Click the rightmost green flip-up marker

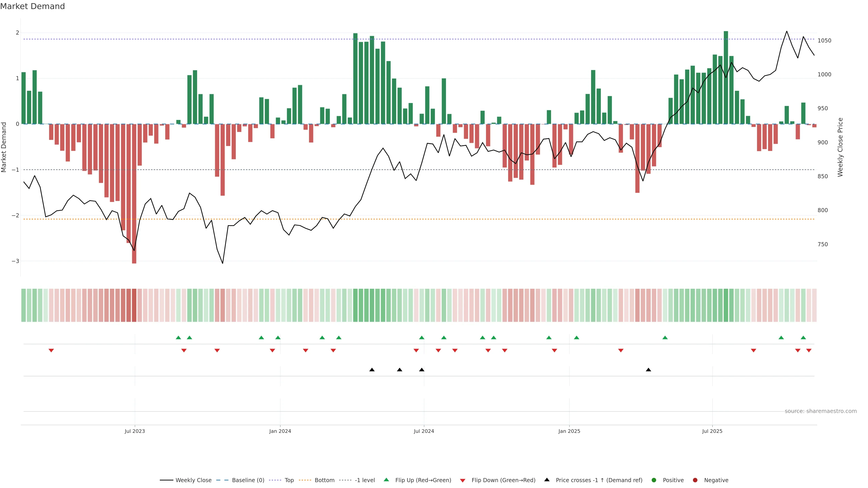point(803,338)
